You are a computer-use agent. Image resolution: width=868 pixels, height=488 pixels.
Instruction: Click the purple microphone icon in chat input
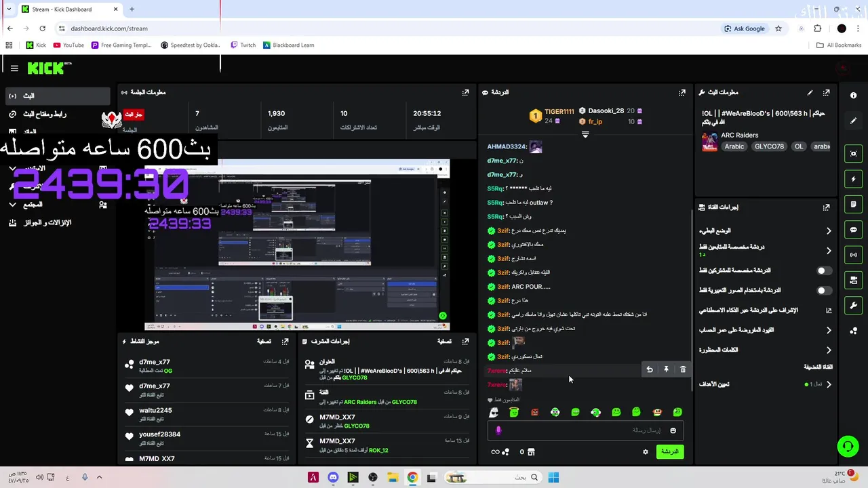(498, 430)
